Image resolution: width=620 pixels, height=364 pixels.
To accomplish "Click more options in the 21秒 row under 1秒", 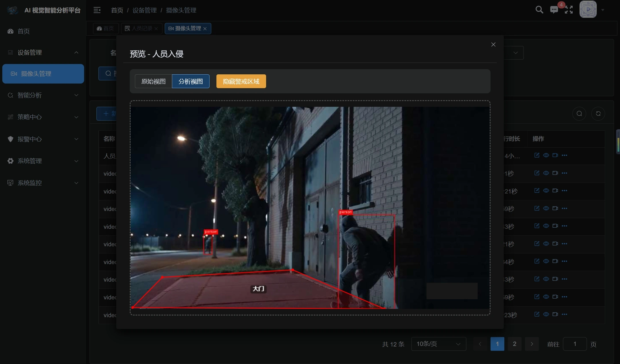I will pyautogui.click(x=564, y=190).
